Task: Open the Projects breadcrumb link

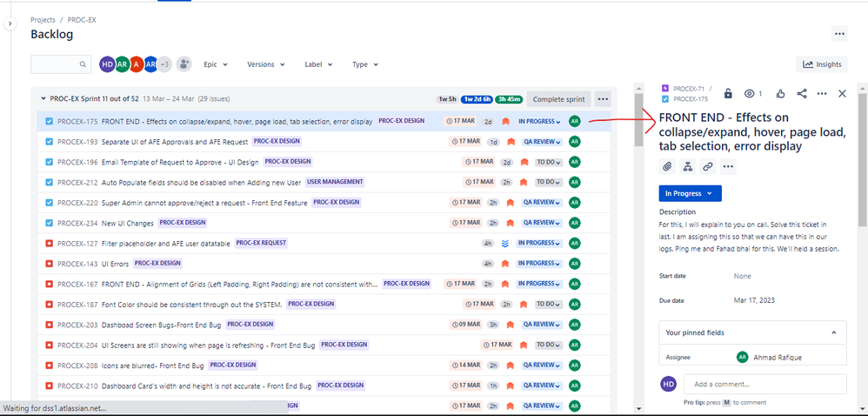Action: point(43,20)
